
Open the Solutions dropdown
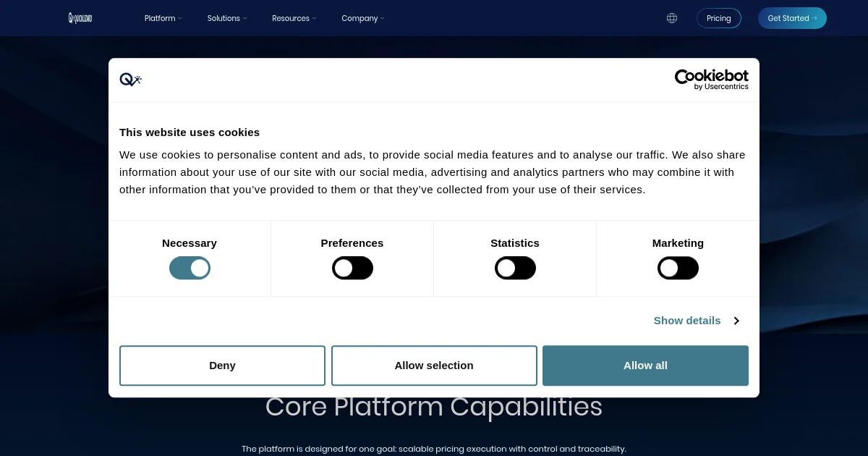(227, 18)
